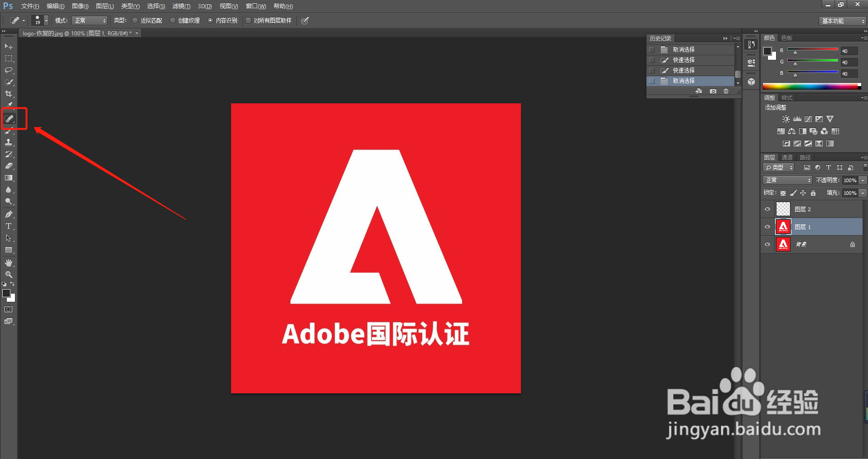Select the Blur tool

coord(9,190)
